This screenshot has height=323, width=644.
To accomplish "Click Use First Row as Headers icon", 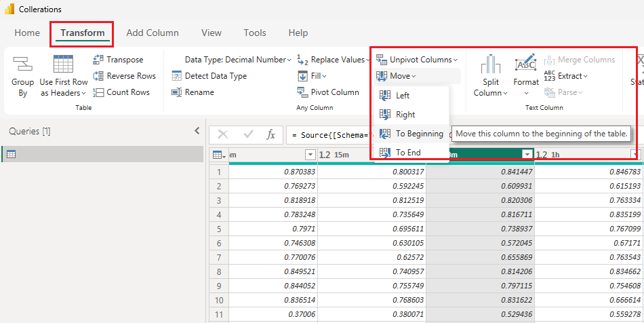I will pyautogui.click(x=63, y=65).
